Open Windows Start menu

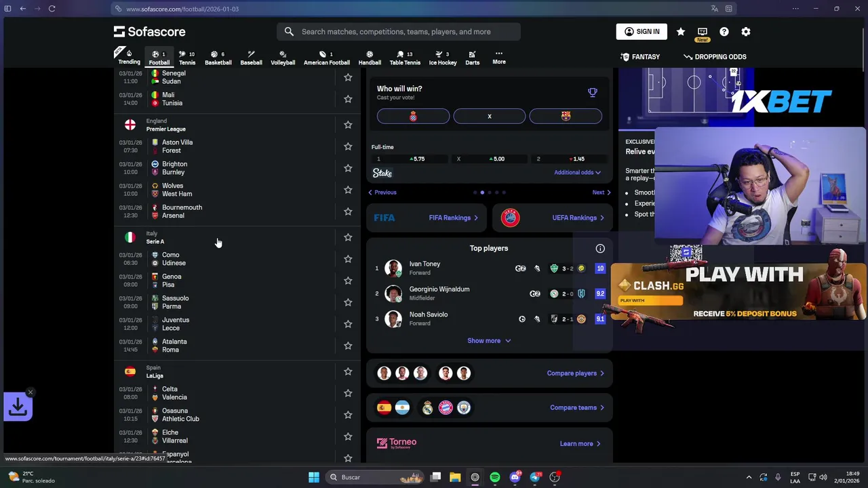click(314, 477)
